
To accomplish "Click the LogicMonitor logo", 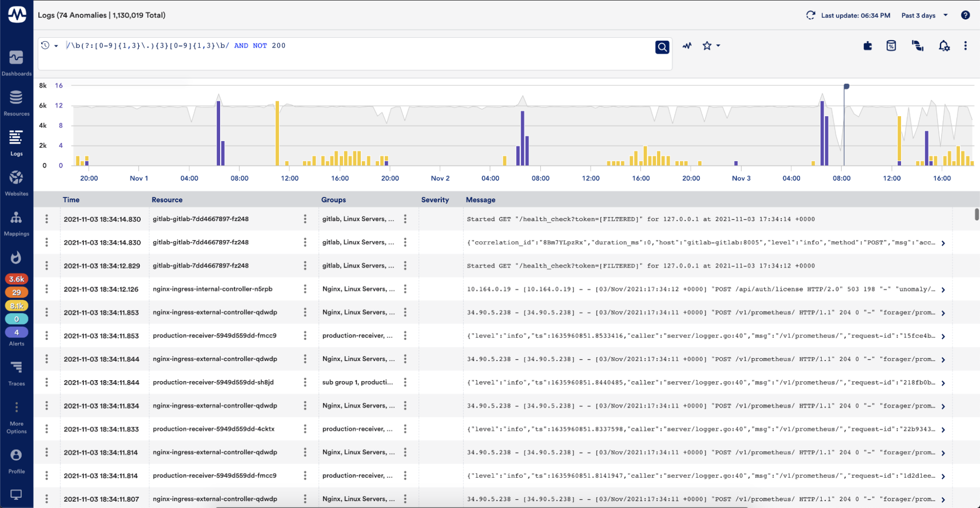I will (17, 15).
